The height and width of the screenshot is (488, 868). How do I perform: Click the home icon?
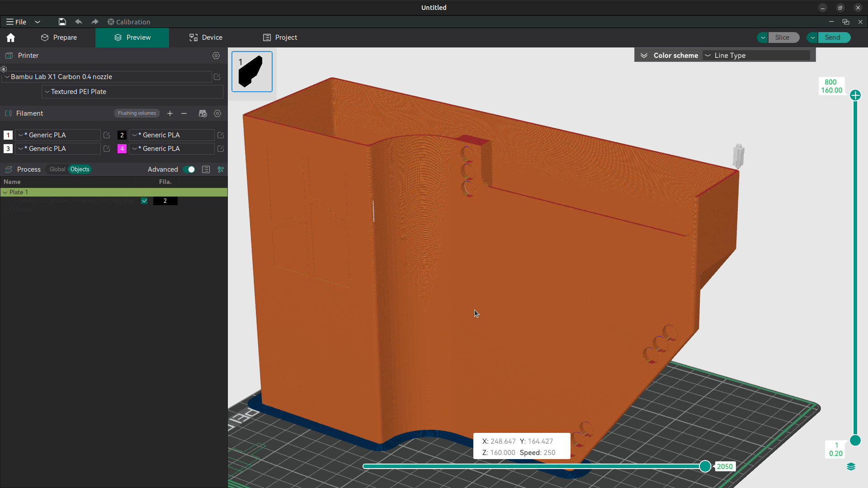[x=11, y=38]
